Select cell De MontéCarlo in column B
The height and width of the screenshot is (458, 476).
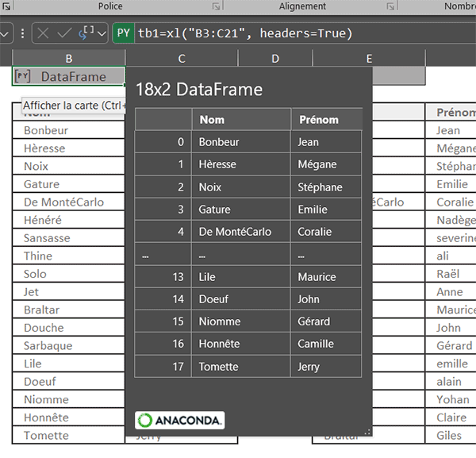[68, 202]
